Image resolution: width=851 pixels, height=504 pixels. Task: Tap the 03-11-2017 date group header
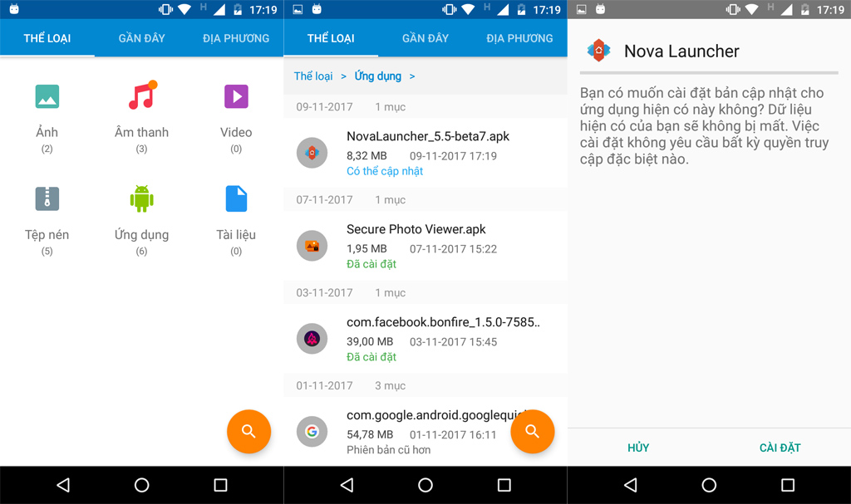(425, 292)
